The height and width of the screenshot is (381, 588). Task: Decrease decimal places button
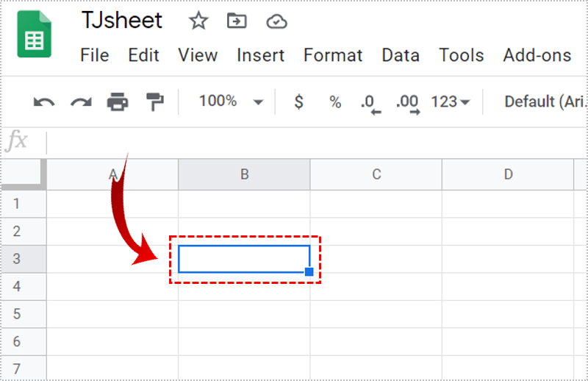(370, 102)
